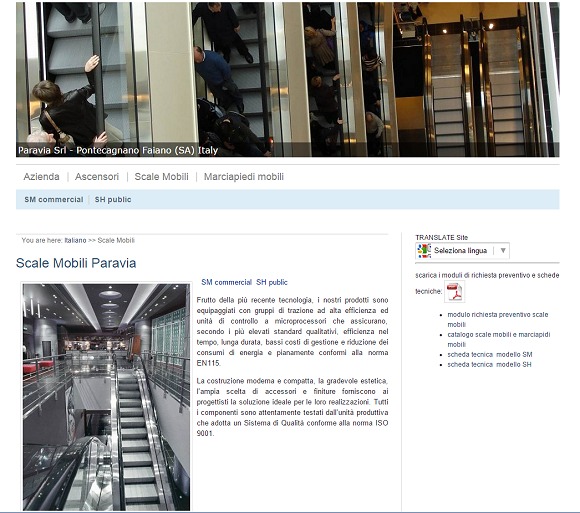
Task: Click the Italiano breadcrumb link
Action: coord(75,240)
